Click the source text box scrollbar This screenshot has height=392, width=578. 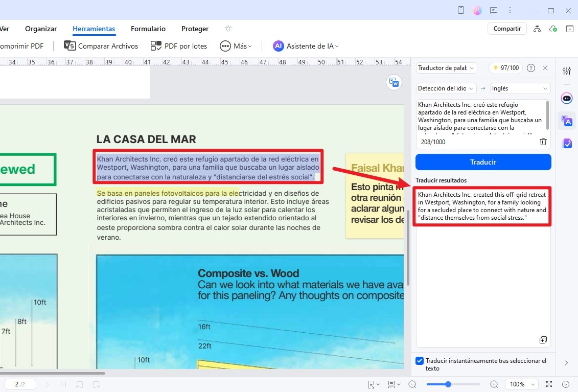[x=548, y=115]
